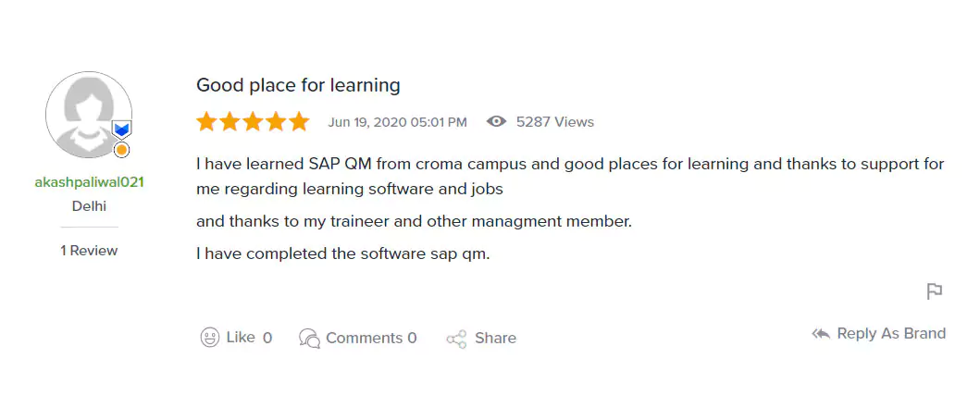Screen dimensions: 980x420
Task: Open the "Good place for learning" review title
Action: [x=298, y=85]
